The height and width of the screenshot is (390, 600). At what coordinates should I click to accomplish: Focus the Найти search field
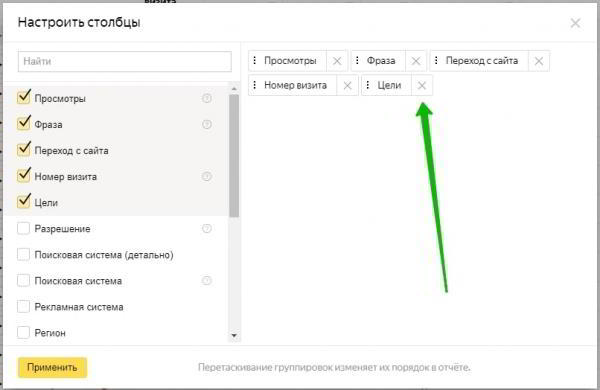125,61
